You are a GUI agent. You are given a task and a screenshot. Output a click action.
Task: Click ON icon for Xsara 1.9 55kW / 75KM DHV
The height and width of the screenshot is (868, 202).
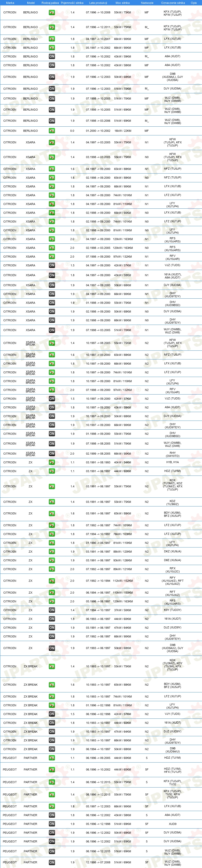coord(52,302)
